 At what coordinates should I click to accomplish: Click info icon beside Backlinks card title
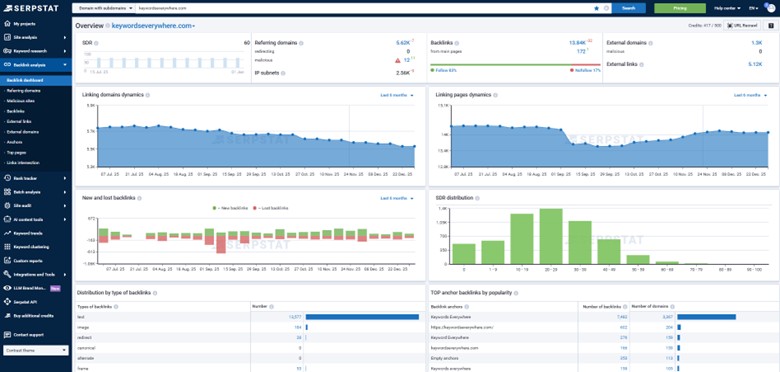(x=457, y=43)
